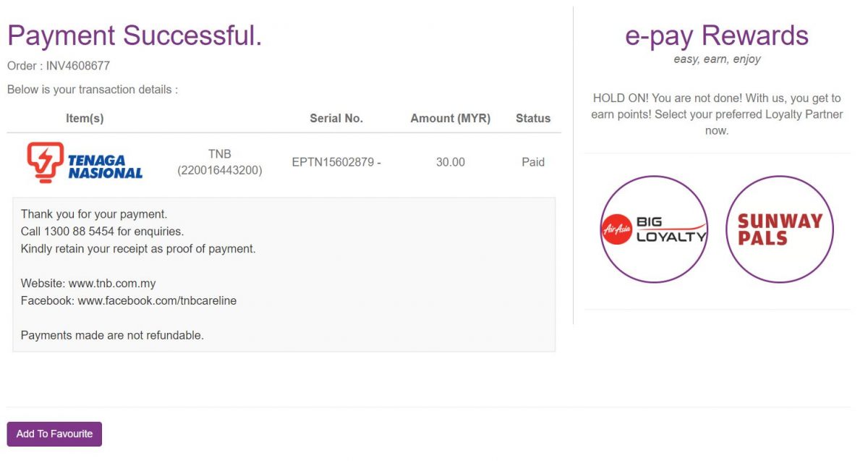Expand the Serial No. column header
868x461 pixels.
coord(336,118)
